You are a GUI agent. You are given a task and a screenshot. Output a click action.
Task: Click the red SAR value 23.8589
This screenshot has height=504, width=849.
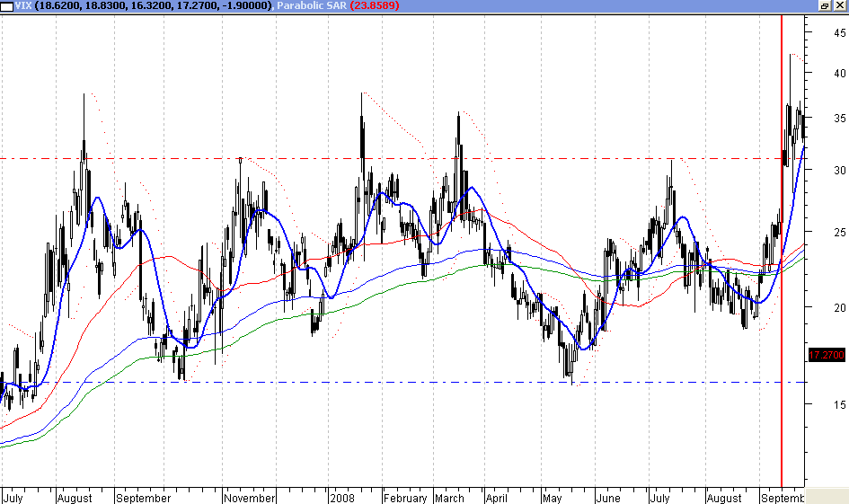pyautogui.click(x=375, y=5)
